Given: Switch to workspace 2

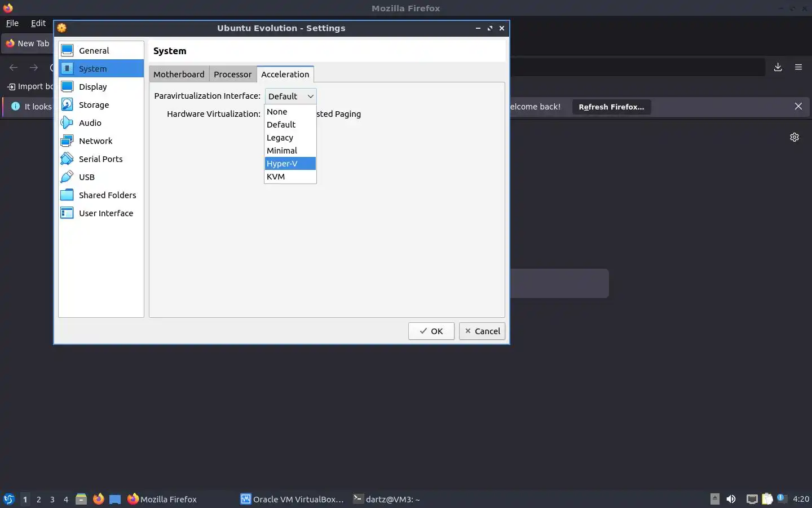Looking at the screenshot, I should pyautogui.click(x=38, y=499).
